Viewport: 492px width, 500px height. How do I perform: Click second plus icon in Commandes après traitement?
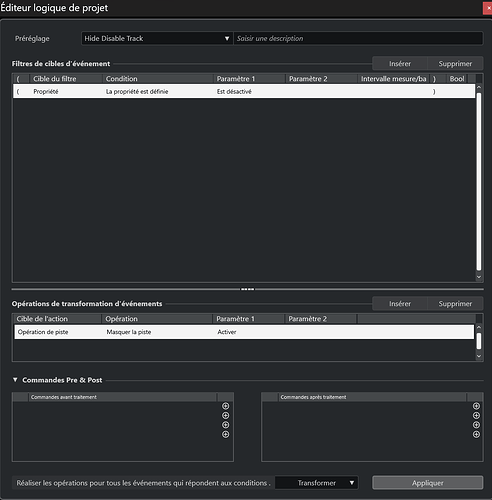click(x=476, y=415)
